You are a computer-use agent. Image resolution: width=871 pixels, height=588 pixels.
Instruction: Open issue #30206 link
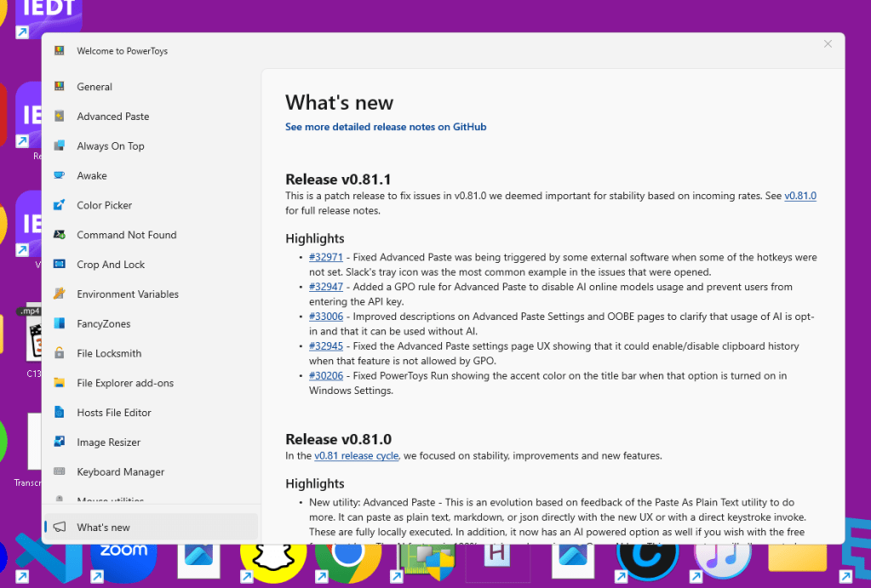pos(326,375)
